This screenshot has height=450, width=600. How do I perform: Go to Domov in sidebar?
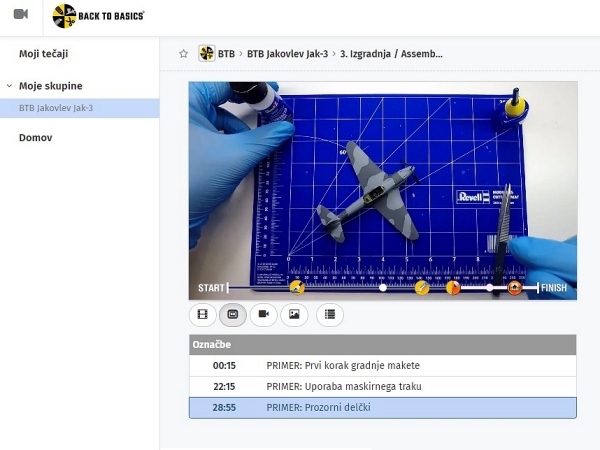(35, 138)
